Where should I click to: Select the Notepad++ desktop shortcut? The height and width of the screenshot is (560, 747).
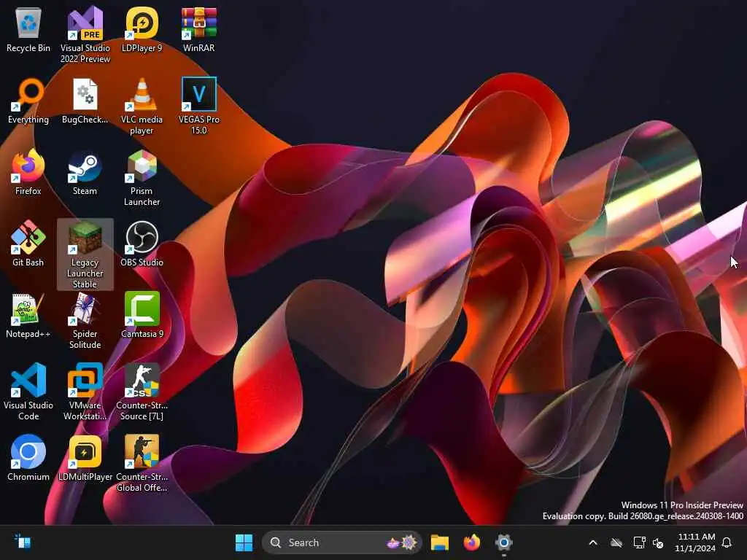(28, 316)
